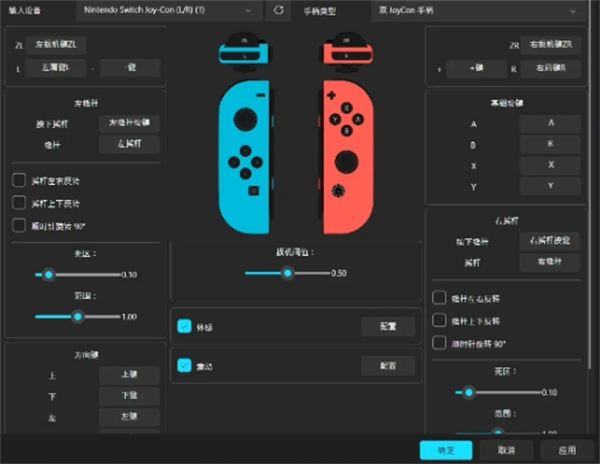
Task: Click the red Joy-Con ZR shoulder graphic
Action: [346, 40]
